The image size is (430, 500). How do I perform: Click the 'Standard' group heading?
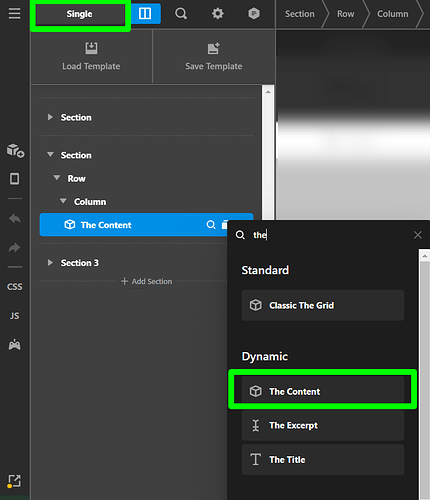coord(265,270)
